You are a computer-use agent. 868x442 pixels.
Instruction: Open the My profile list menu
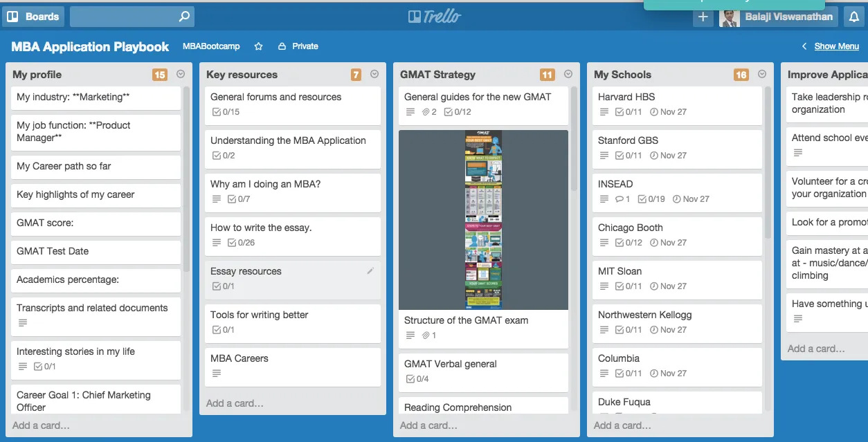[181, 74]
